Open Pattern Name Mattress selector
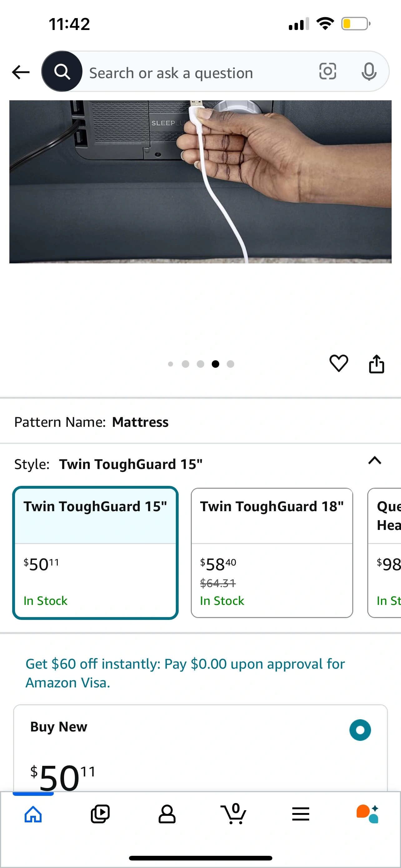Viewport: 401px width, 868px height. [x=140, y=422]
